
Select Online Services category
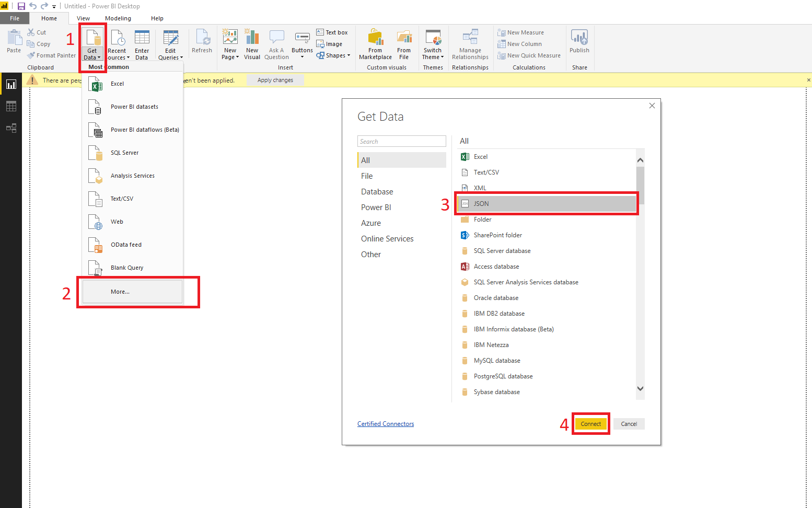point(402,239)
